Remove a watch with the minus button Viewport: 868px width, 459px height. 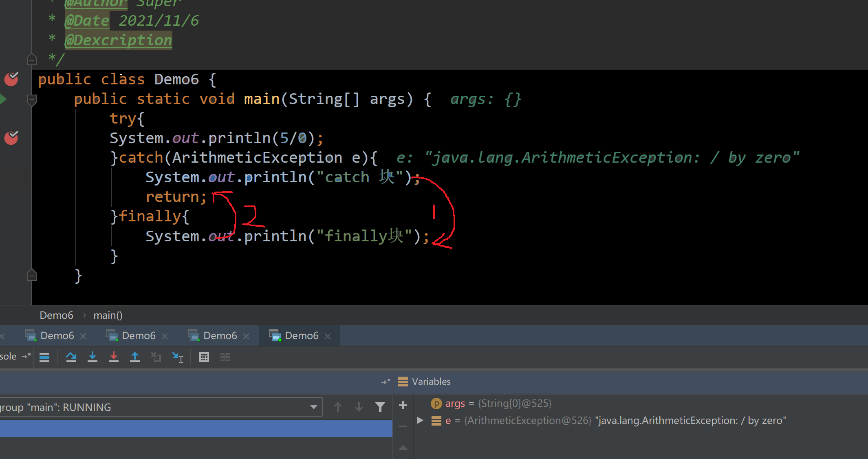coord(403,426)
